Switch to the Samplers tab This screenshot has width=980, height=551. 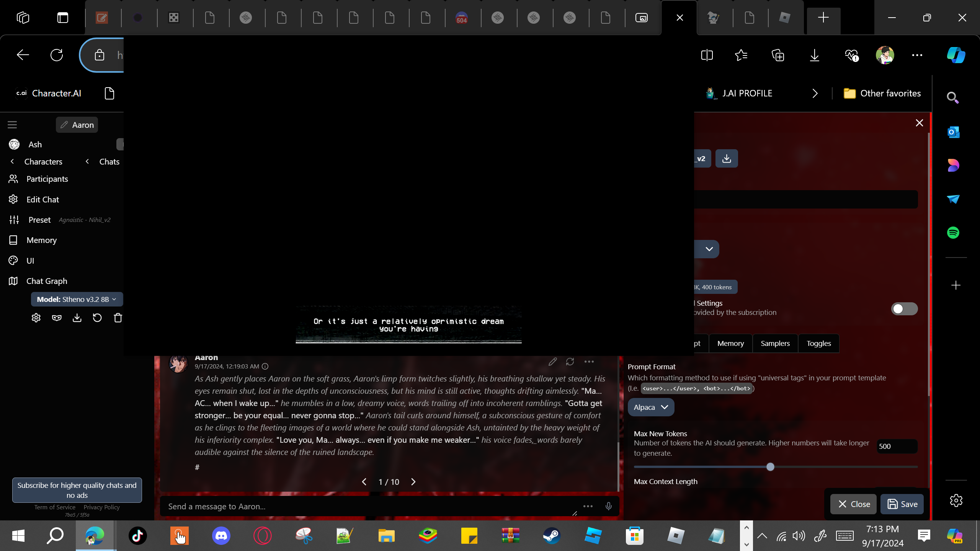click(775, 343)
